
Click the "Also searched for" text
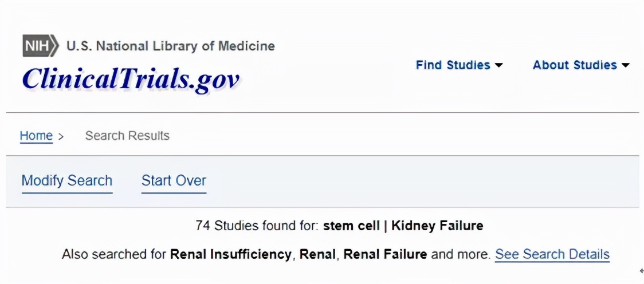(114, 254)
